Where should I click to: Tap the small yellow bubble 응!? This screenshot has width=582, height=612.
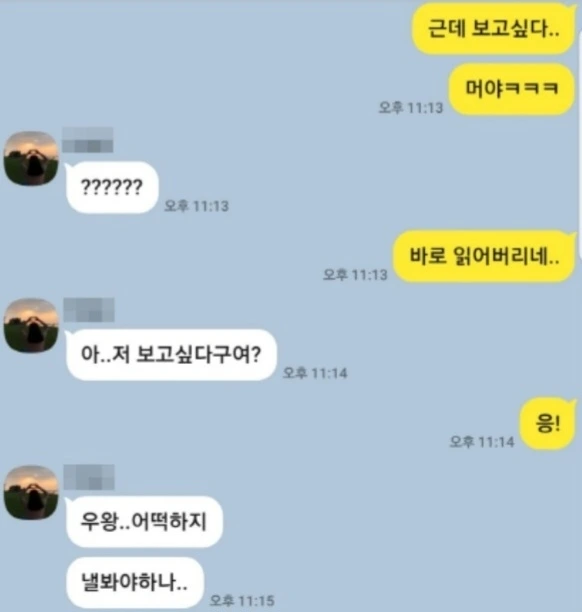click(x=548, y=423)
